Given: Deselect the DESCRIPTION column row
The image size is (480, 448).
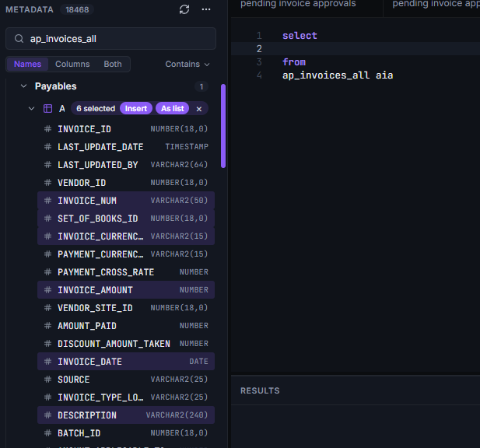Looking at the screenshot, I should [126, 415].
